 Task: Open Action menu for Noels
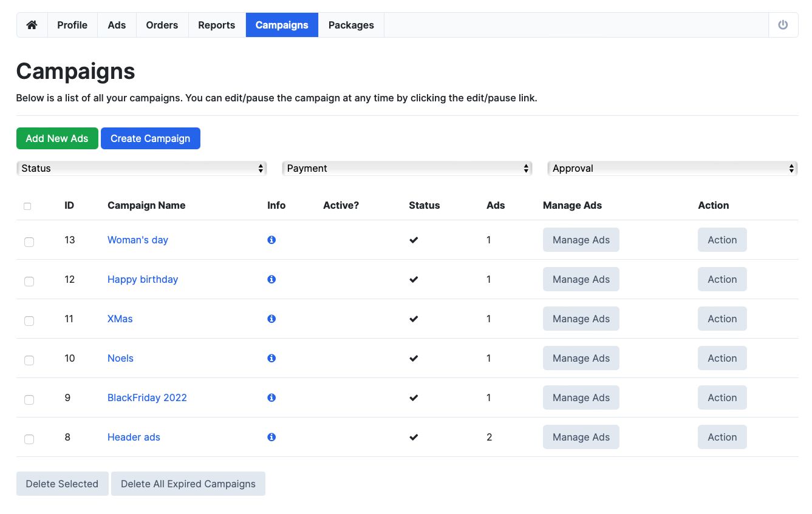click(722, 358)
